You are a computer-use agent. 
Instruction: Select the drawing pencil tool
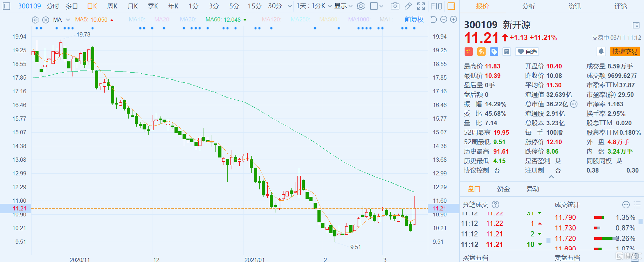(x=408, y=6)
